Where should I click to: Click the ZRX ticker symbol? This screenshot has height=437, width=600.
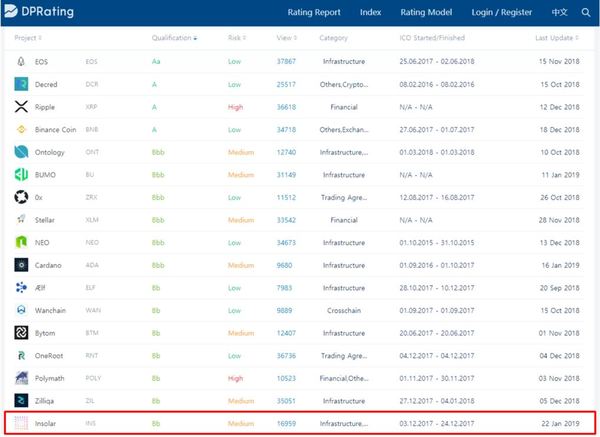(91, 197)
